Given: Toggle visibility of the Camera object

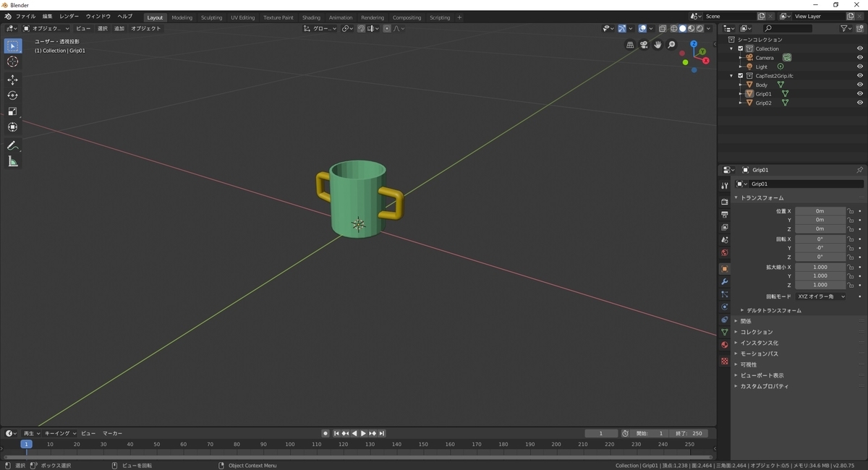Looking at the screenshot, I should pos(860,58).
